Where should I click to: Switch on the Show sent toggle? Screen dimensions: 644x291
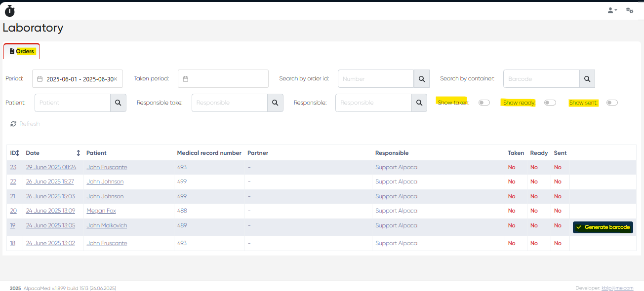coord(612,103)
